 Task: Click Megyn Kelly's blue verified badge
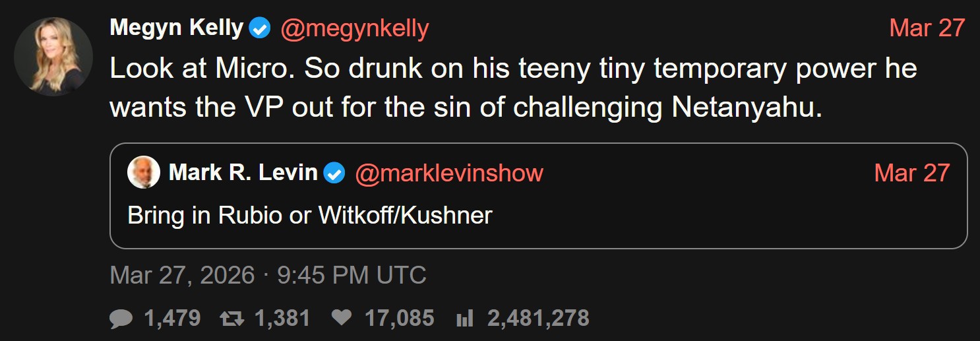click(x=260, y=28)
